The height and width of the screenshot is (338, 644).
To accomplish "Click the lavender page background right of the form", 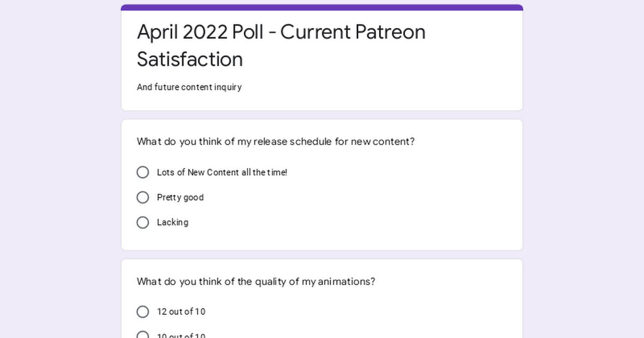I will [583, 169].
